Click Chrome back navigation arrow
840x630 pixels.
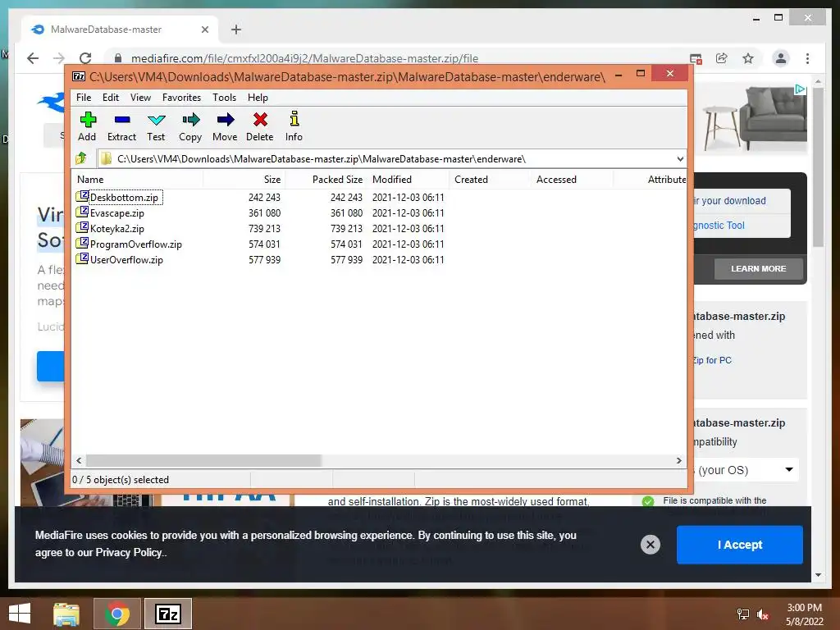33,58
